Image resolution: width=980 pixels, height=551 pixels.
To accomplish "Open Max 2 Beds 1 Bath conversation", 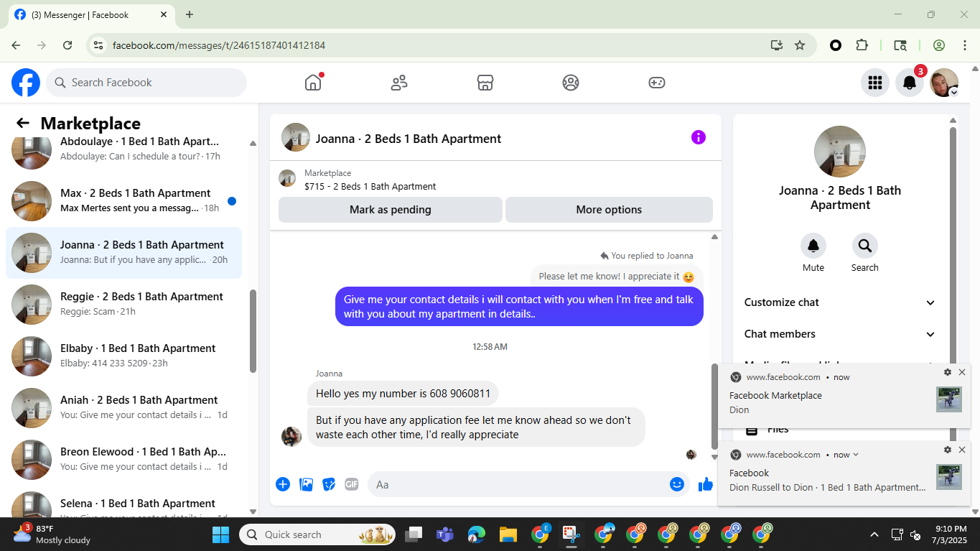I will pos(123,200).
